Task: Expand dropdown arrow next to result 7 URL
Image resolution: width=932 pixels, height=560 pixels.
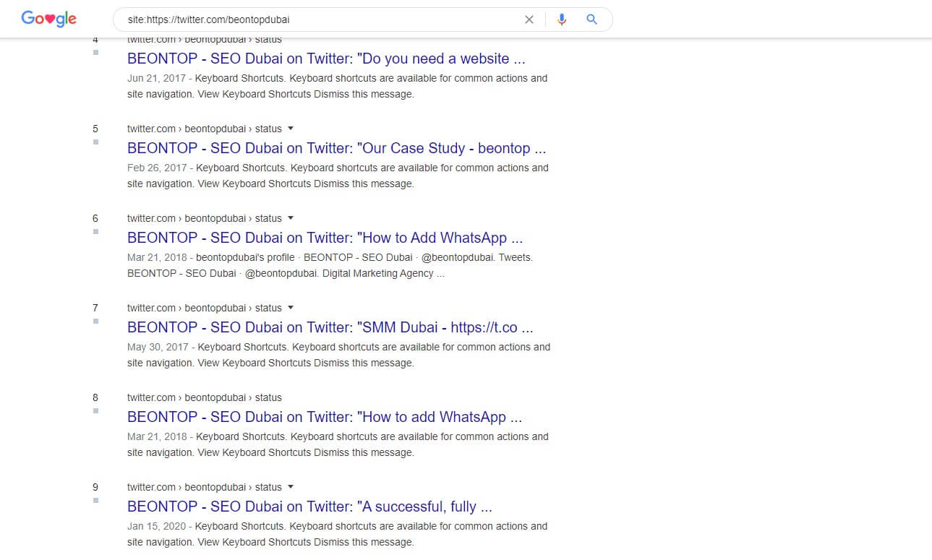Action: [291, 308]
